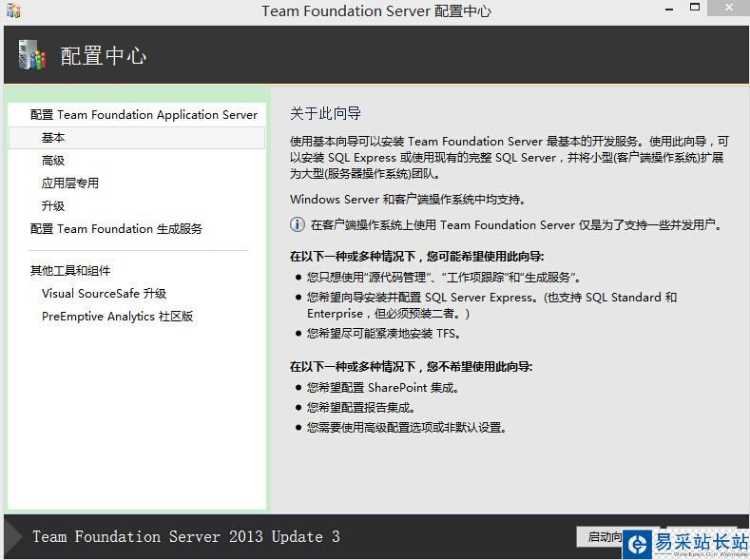This screenshot has height=560, width=750.
Task: Open PreEmptive Analytics 社区版 item
Action: tap(117, 317)
